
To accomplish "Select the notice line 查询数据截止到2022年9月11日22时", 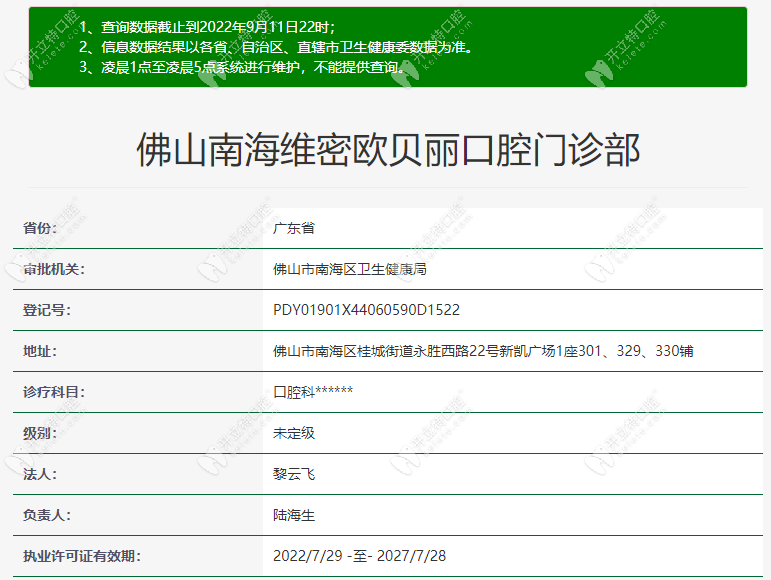I will pyautogui.click(x=207, y=27).
